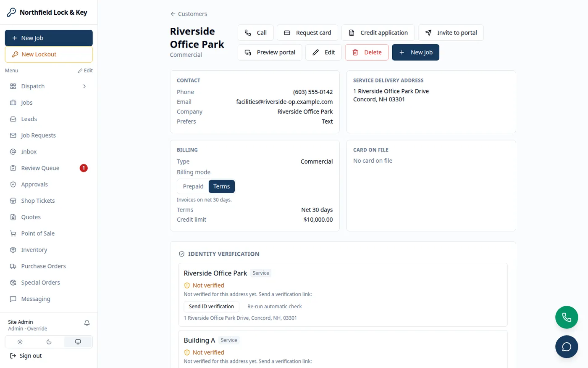Select Terms billing mode
The width and height of the screenshot is (588, 368).
(221, 186)
